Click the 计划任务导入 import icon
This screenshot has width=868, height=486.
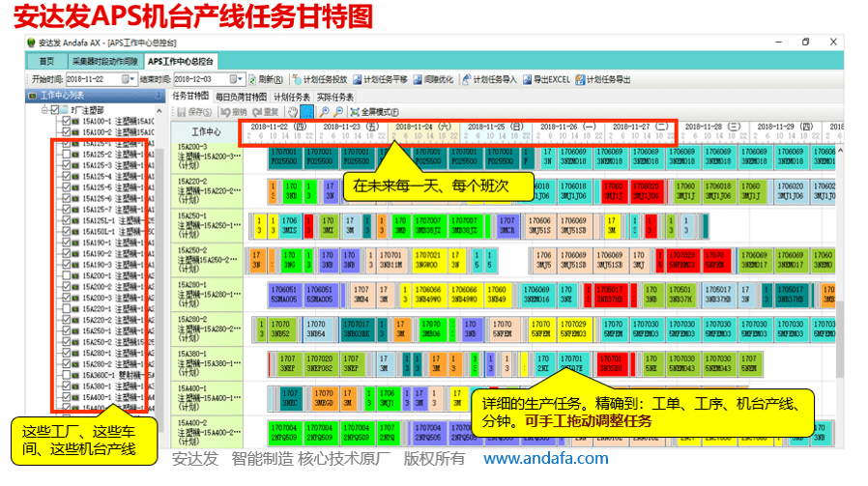[467, 79]
